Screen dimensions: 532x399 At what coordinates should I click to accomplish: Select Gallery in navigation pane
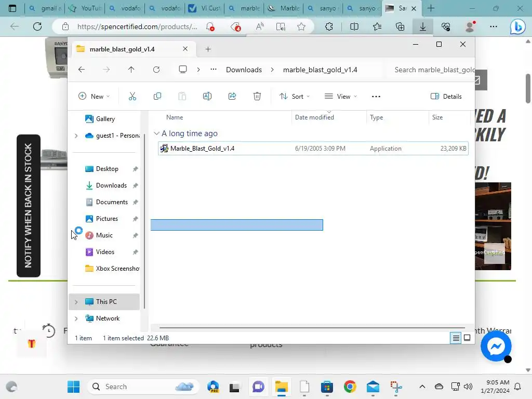coord(105,119)
